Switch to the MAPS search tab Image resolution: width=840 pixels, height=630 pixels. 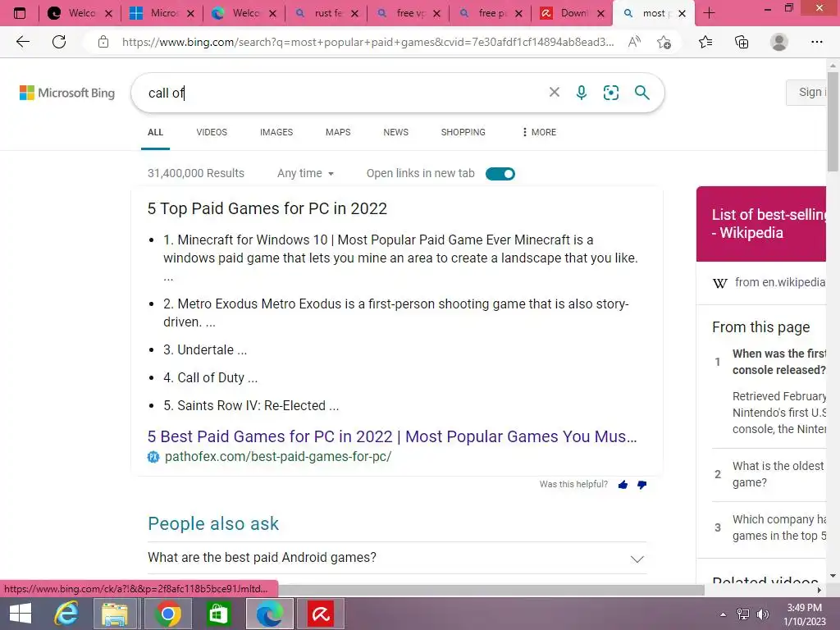[x=338, y=132]
